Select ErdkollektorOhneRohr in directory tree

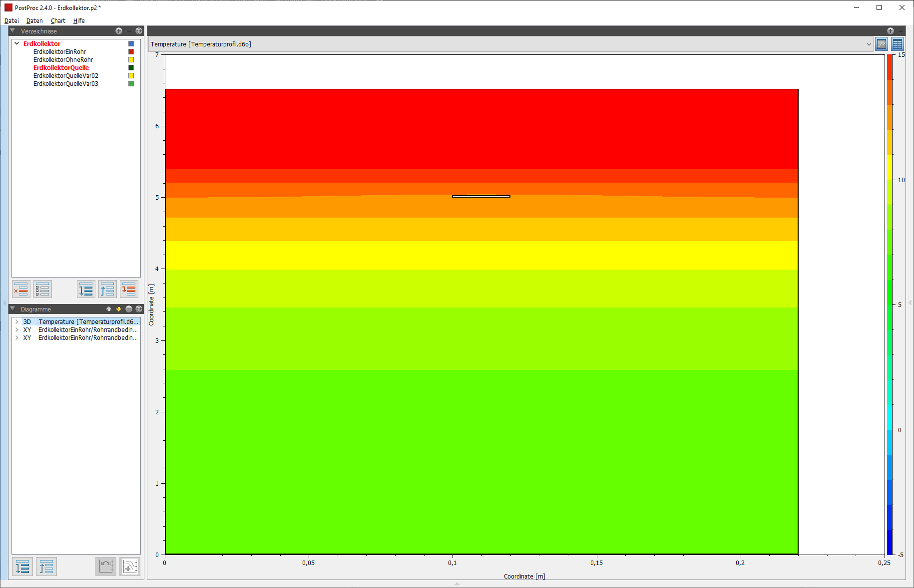coord(63,60)
